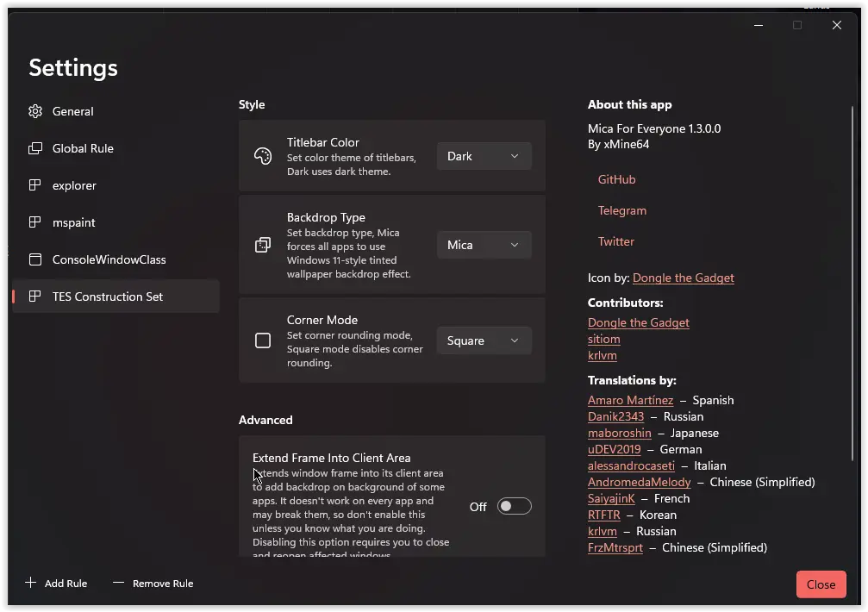Viewport: 868px width, 612px height.
Task: Click the mspaint rule icon
Action: [34, 222]
